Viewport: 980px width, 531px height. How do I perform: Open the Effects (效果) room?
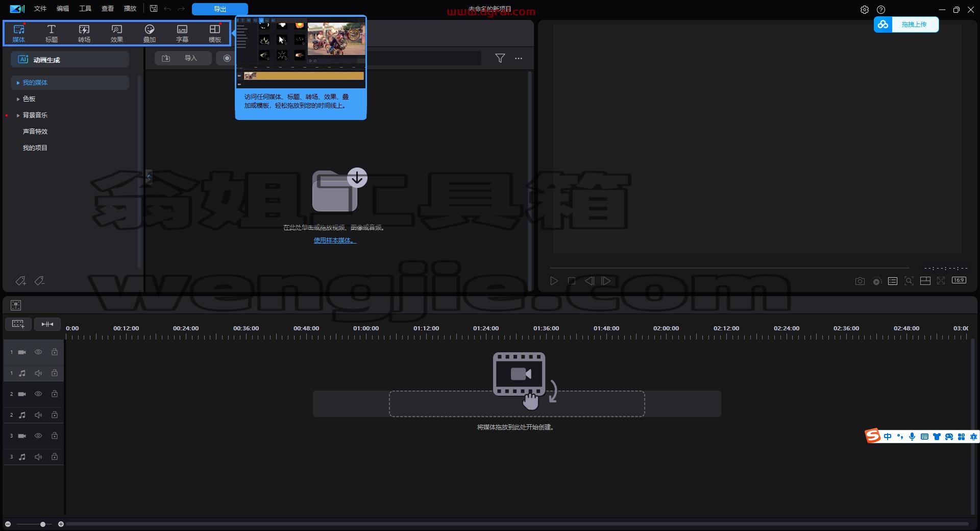(117, 33)
